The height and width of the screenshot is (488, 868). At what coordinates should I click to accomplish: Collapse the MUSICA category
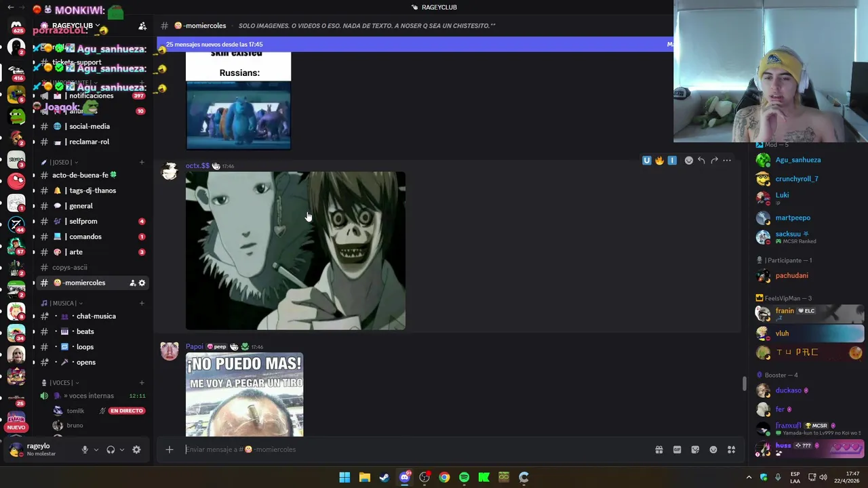(62, 303)
